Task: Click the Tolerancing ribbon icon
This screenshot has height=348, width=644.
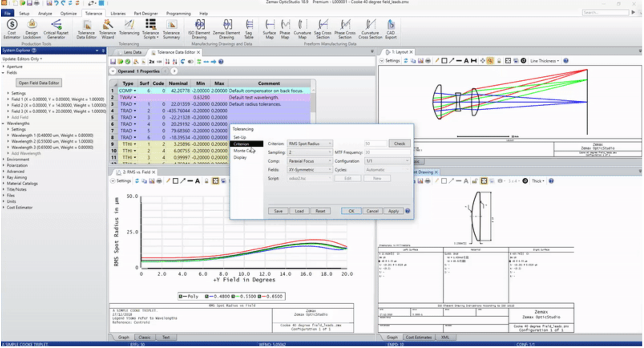Action: pos(129,28)
